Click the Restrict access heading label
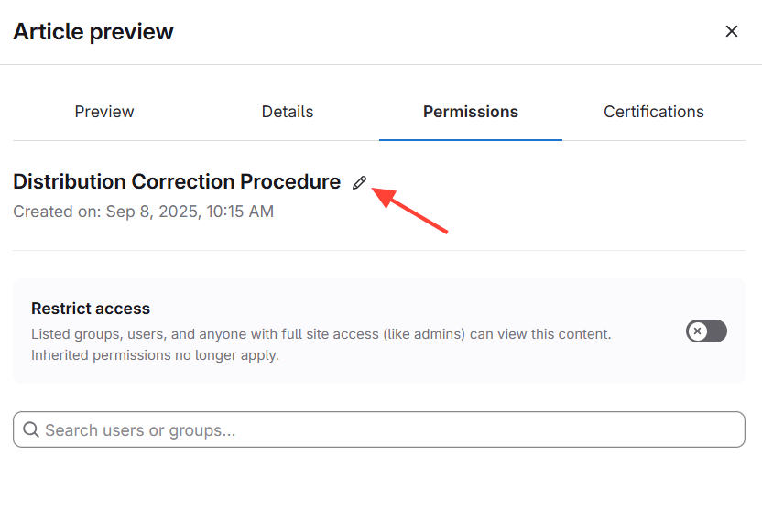 click(x=91, y=309)
